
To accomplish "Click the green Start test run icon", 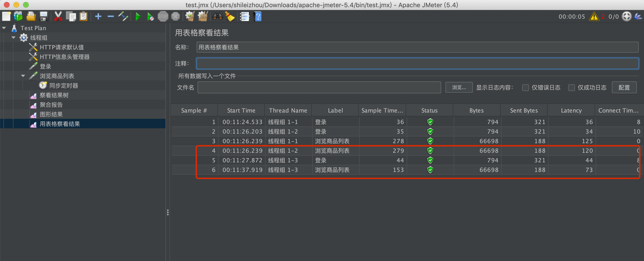I will (138, 17).
